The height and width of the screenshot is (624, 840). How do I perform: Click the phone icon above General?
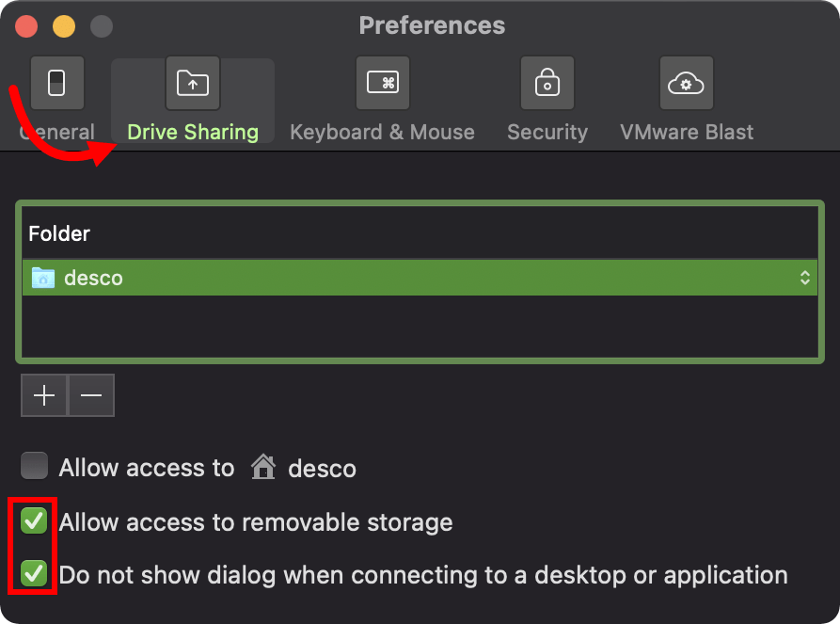point(57,83)
